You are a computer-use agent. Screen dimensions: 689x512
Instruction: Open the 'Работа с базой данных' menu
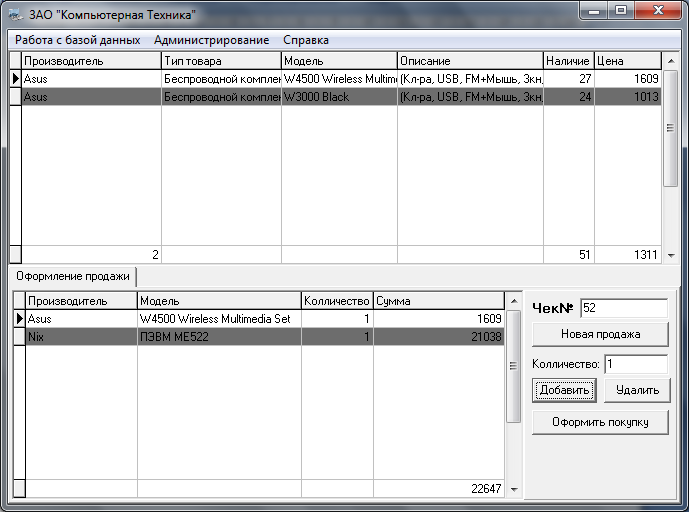[x=77, y=40]
